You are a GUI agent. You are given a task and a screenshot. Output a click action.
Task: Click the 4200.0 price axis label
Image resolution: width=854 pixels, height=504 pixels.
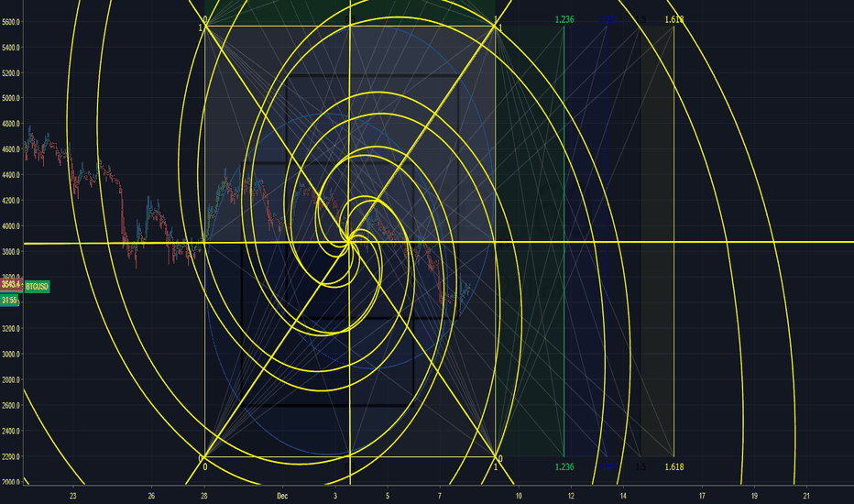tap(11, 201)
